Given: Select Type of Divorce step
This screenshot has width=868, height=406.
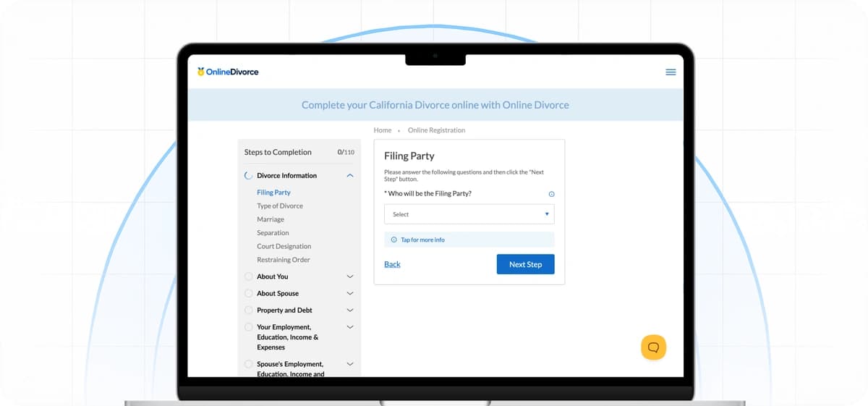Looking at the screenshot, I should click(x=280, y=206).
